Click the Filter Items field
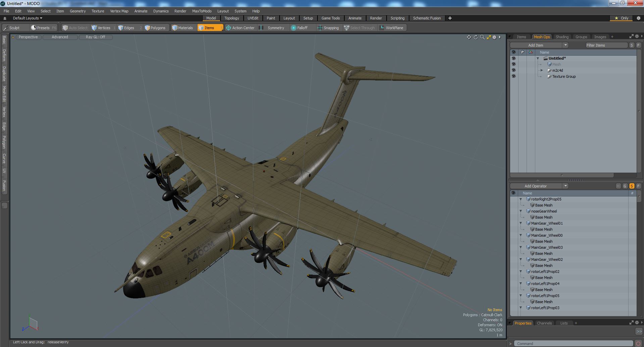 point(606,45)
